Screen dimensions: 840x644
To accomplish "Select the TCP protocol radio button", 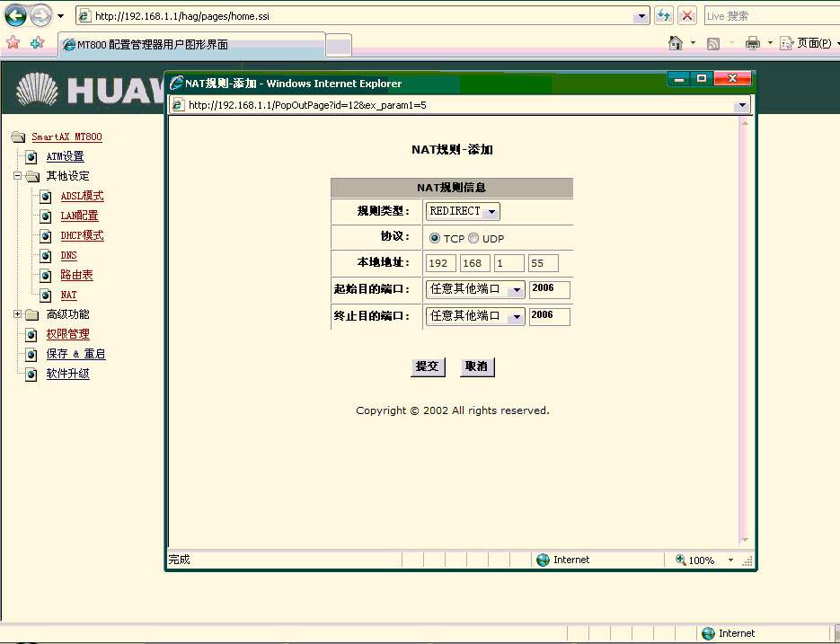I will [x=435, y=238].
